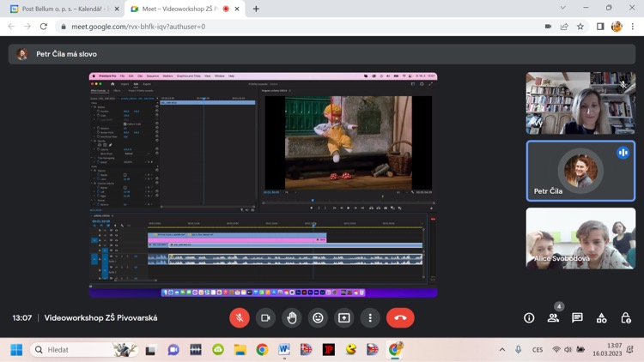Show hidden system tray icons
Screen dimensions: 644x362
tap(502, 350)
